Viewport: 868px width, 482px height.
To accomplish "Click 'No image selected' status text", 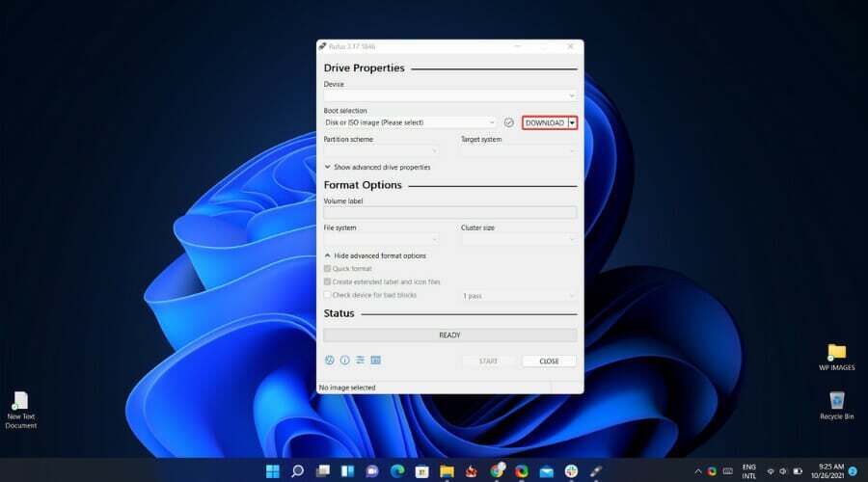I will coord(347,388).
